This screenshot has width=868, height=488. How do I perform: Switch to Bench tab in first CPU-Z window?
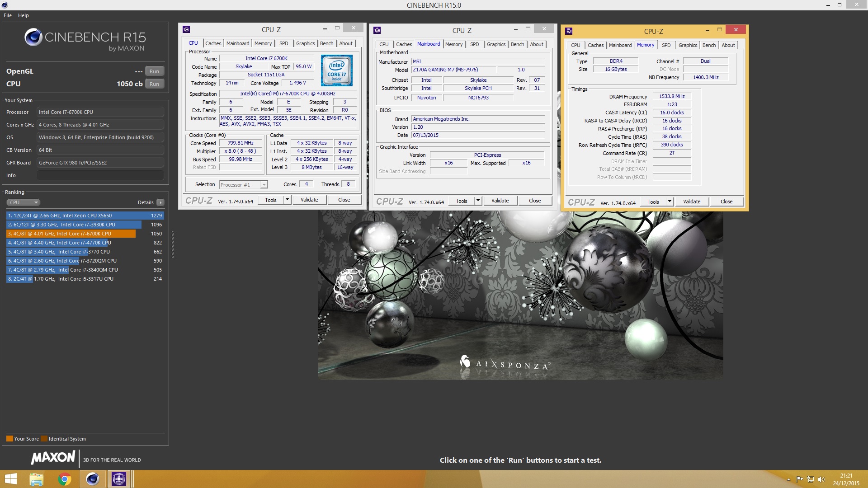pyautogui.click(x=326, y=43)
